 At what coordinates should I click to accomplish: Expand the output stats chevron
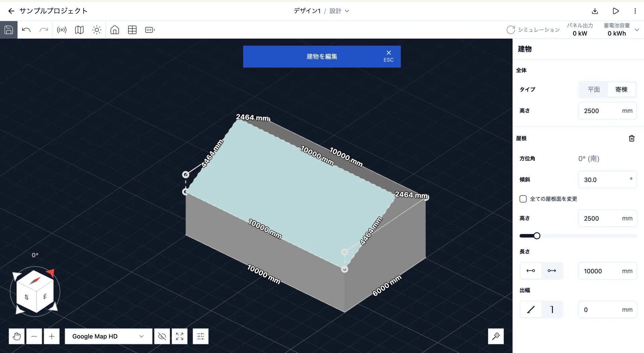tap(637, 30)
